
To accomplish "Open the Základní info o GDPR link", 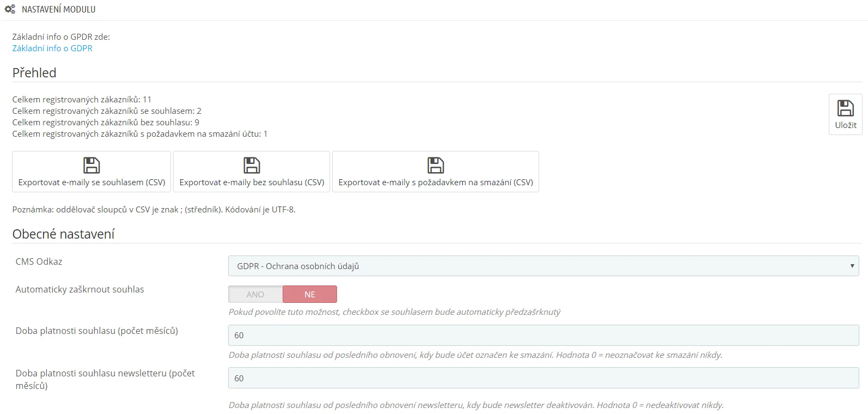I will [52, 48].
